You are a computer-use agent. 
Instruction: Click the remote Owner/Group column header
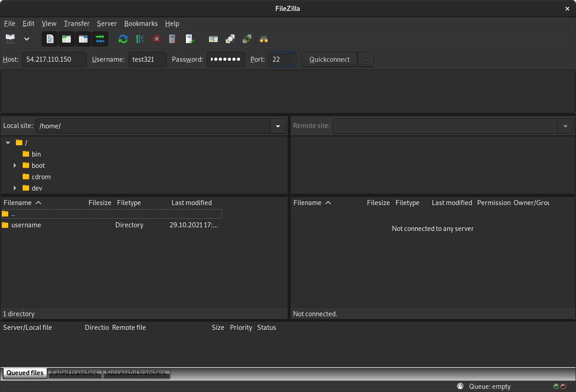tap(530, 203)
